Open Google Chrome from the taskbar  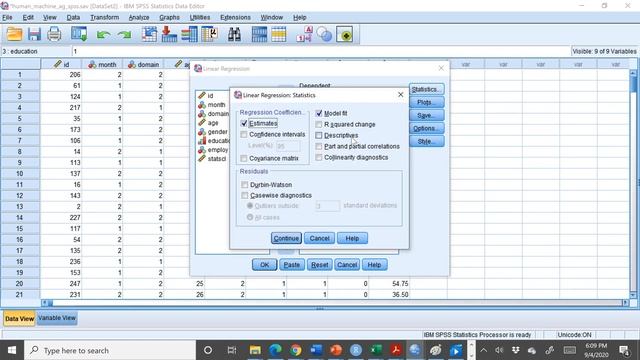pos(296,350)
